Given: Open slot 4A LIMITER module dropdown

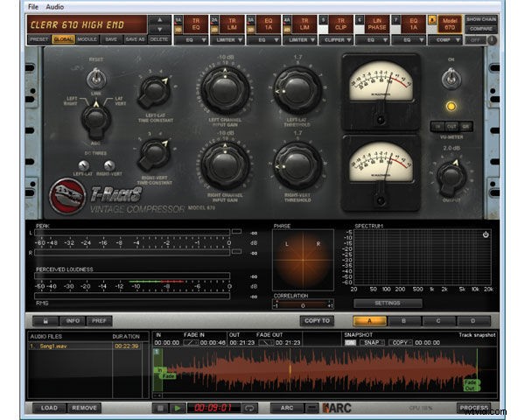Looking at the screenshot, I should point(299,40).
